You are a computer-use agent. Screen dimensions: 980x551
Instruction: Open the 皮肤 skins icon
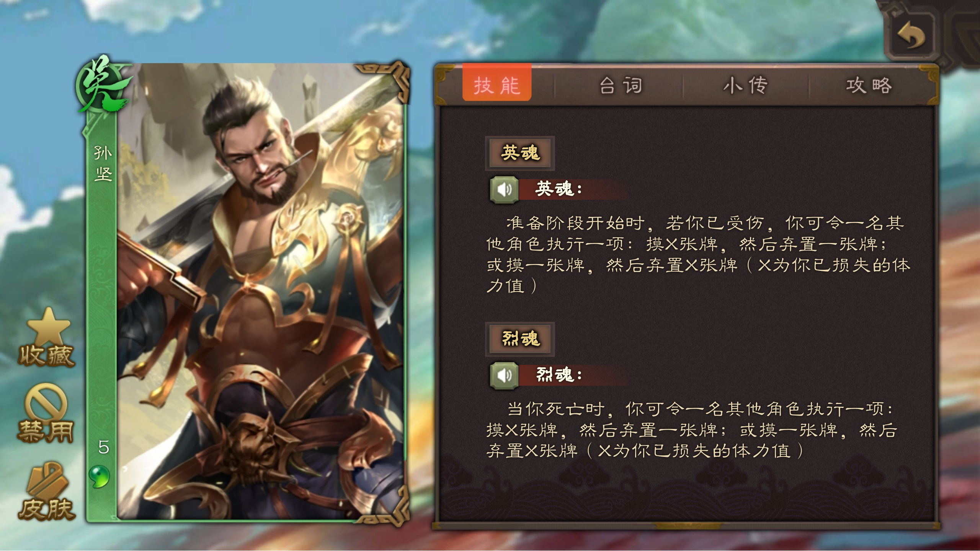(x=47, y=491)
